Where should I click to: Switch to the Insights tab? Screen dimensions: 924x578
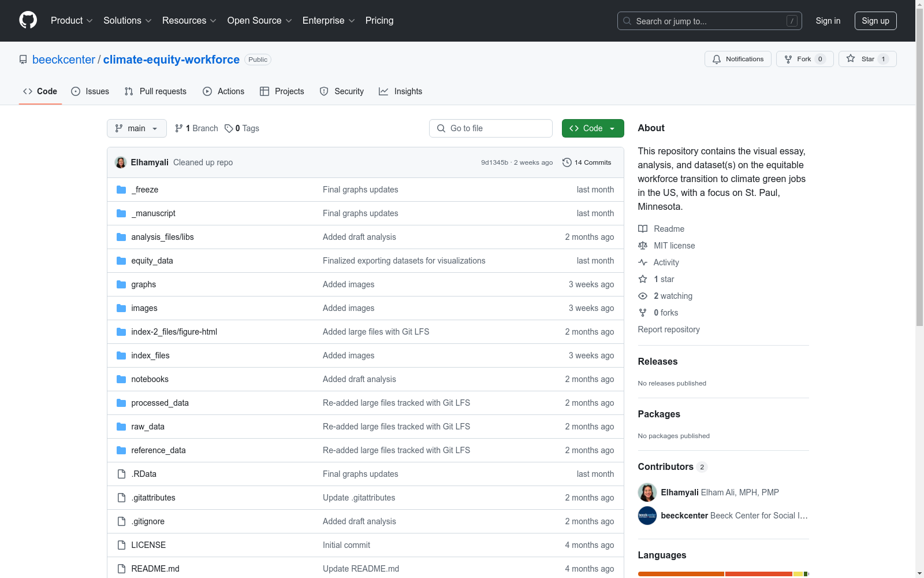(400, 91)
